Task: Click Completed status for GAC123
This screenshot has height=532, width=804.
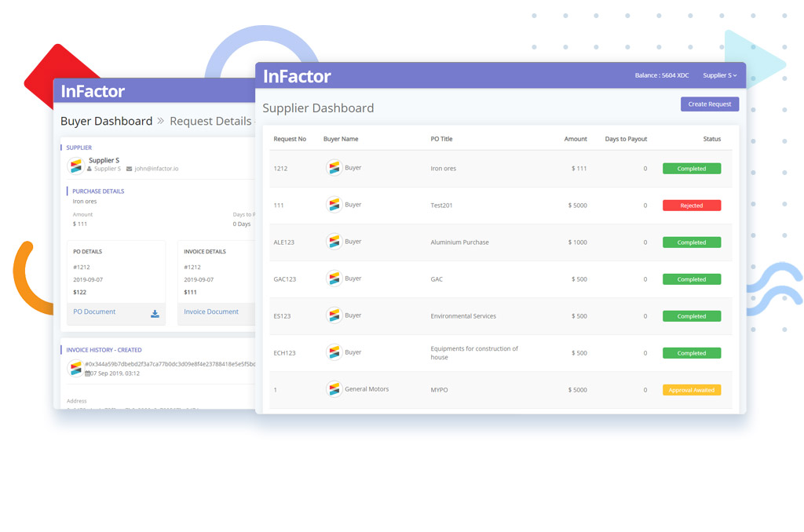Action: (692, 279)
